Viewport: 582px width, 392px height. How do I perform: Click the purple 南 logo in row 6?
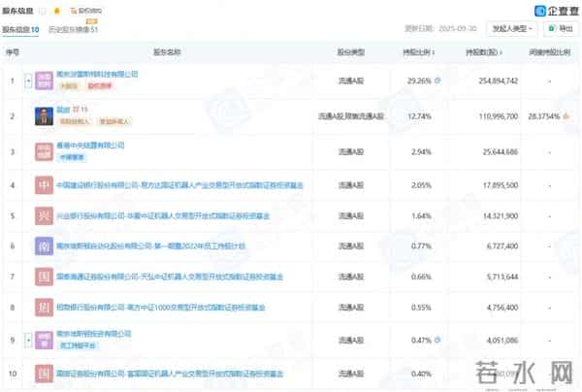(44, 245)
